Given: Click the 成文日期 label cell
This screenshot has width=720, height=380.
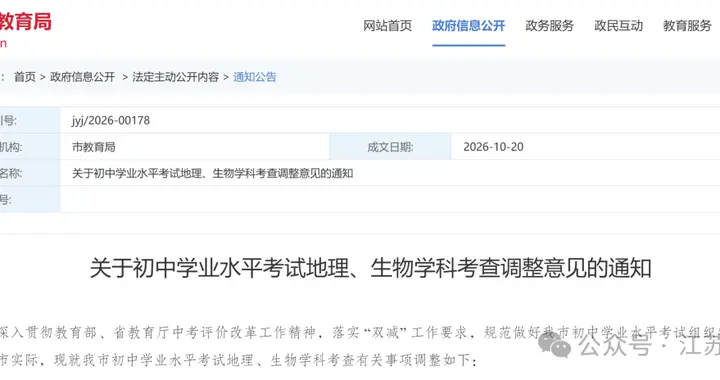Looking at the screenshot, I should tap(390, 147).
